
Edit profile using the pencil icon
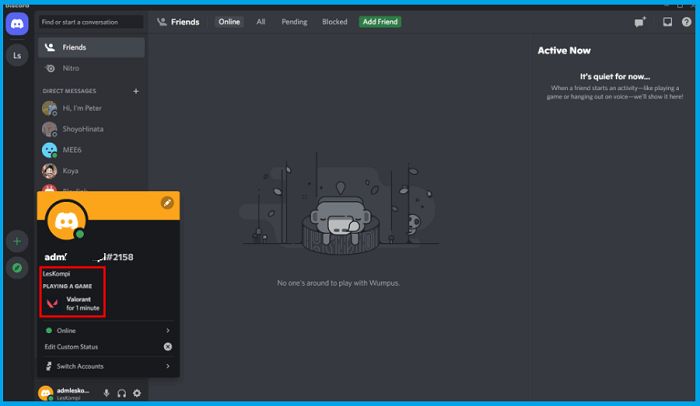167,202
